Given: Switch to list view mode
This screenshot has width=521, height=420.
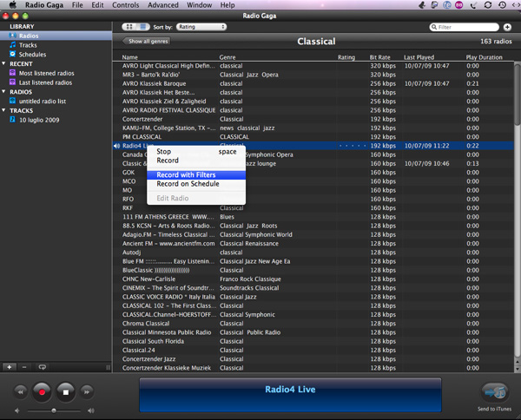Looking at the screenshot, I should [142, 27].
